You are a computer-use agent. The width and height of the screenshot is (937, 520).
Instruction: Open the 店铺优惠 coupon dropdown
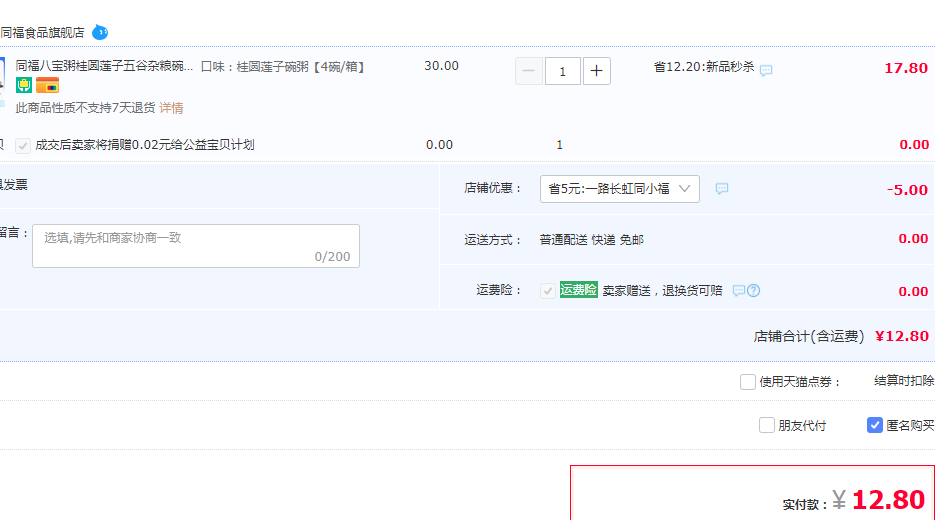click(620, 189)
